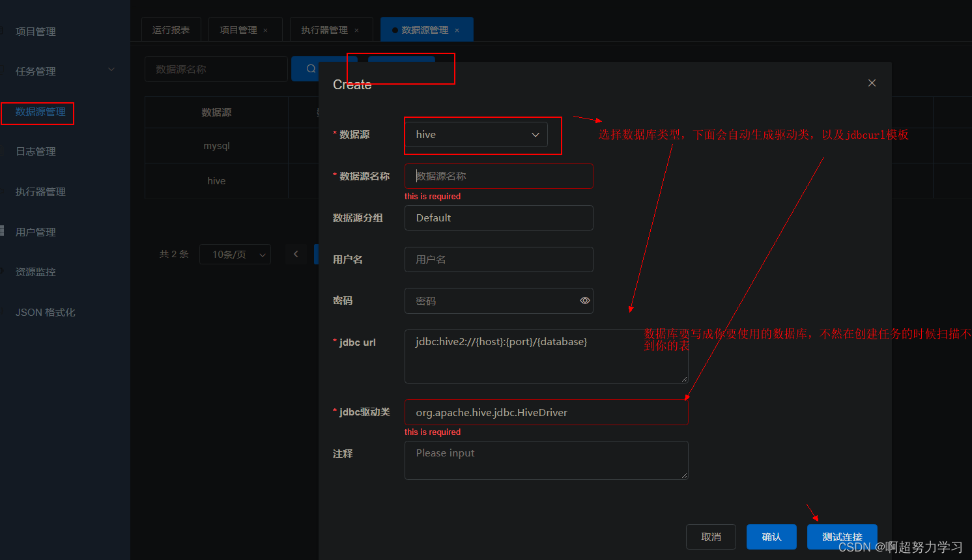Click the 确认 button
Image resolution: width=972 pixels, height=560 pixels.
[771, 537]
